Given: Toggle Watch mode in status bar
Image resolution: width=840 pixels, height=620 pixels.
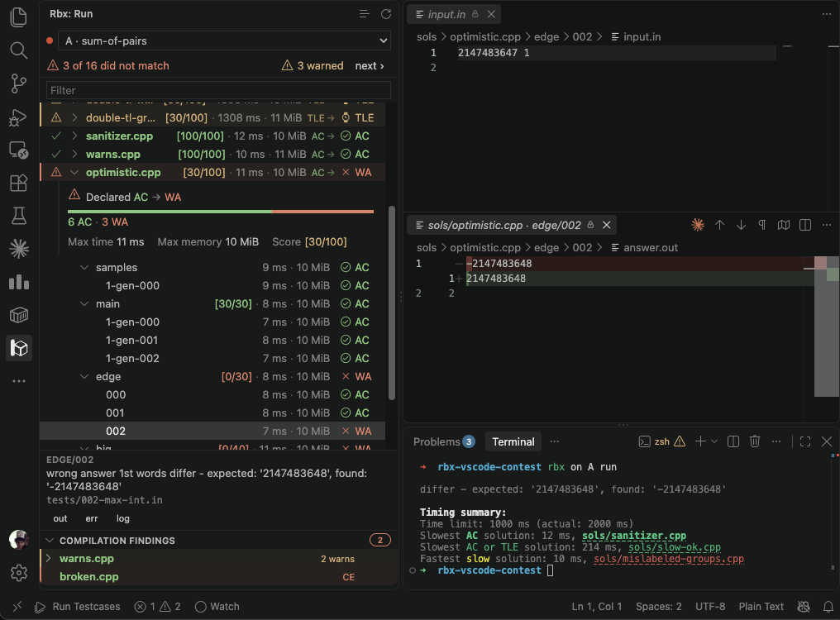Looking at the screenshot, I should pos(217,607).
